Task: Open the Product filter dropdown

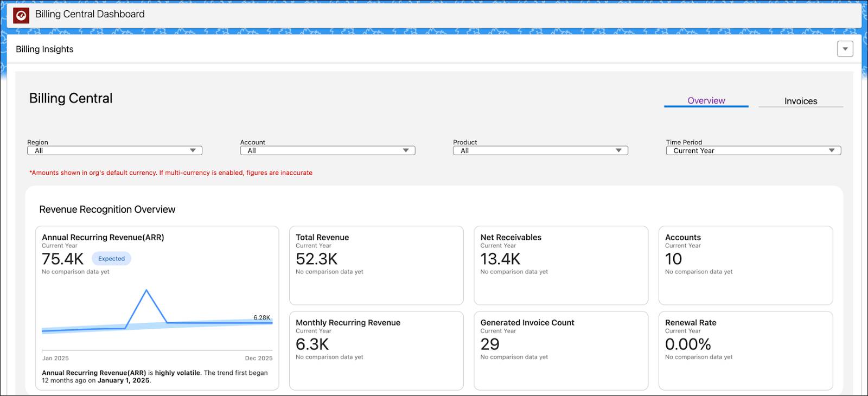Action: tap(540, 151)
